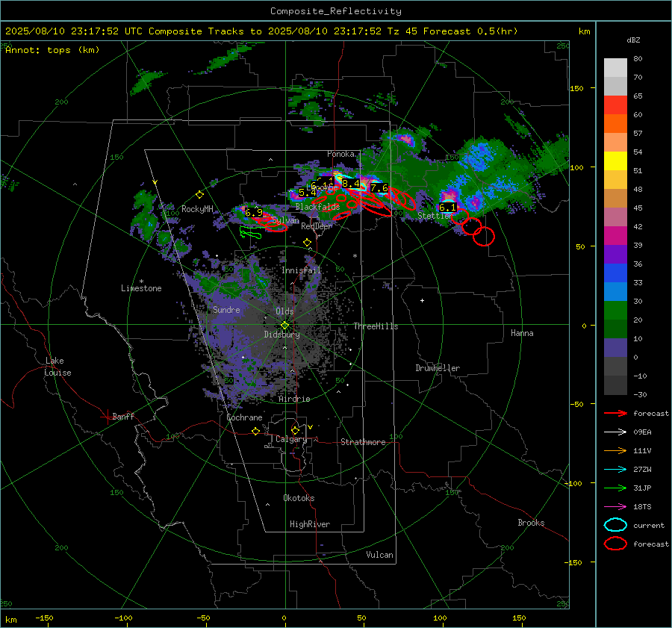Click the dBZ legend heading
This screenshot has height=628, width=672.
(633, 40)
